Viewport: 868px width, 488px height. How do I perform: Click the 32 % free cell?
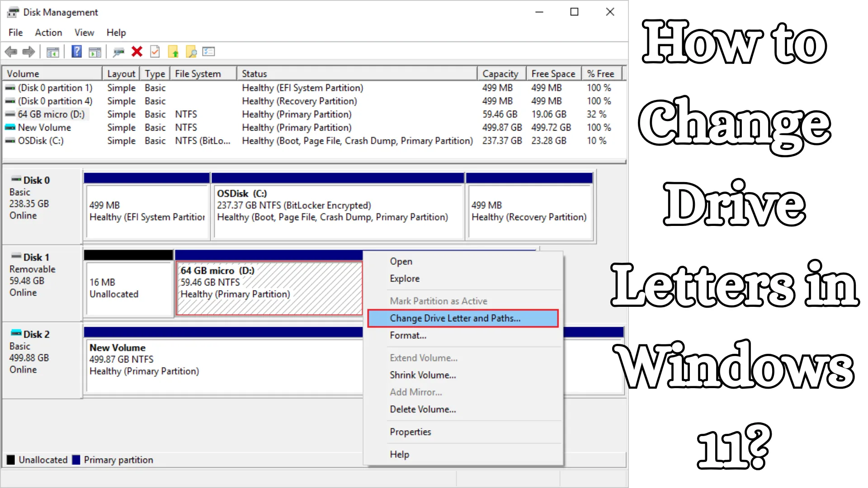click(x=596, y=114)
